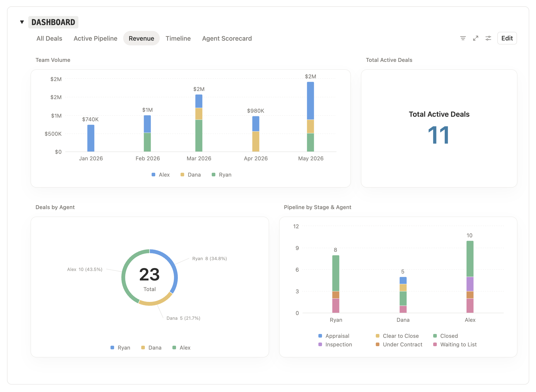Click the Feb 2026 Ryan green segment

coord(147,142)
